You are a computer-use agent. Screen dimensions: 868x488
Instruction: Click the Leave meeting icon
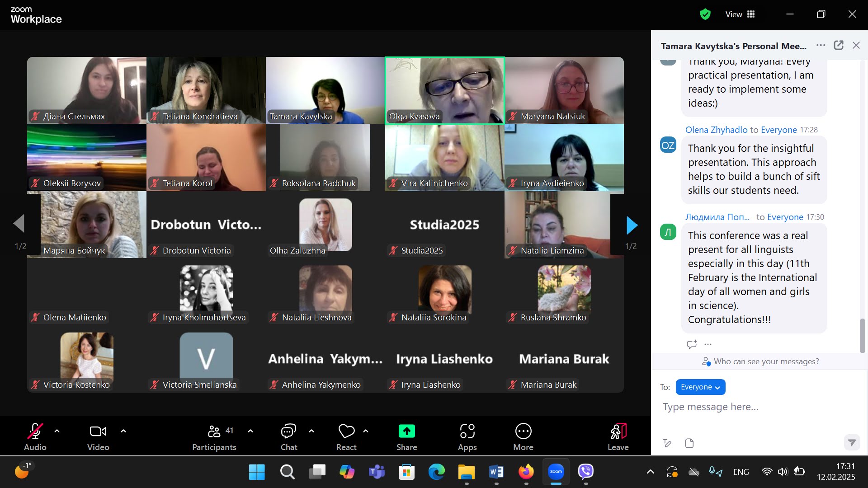618,432
